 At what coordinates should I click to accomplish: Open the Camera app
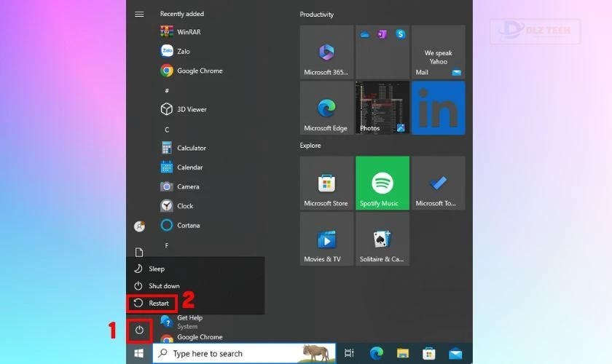tap(187, 186)
